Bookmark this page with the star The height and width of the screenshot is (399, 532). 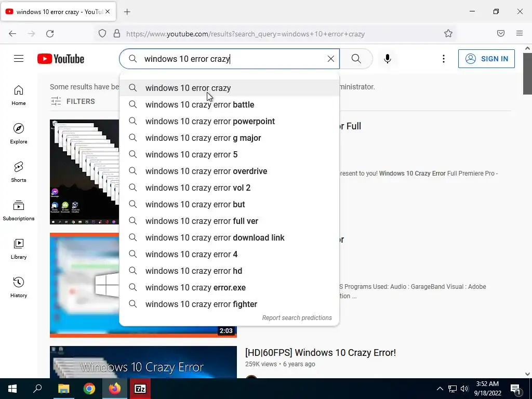(448, 33)
